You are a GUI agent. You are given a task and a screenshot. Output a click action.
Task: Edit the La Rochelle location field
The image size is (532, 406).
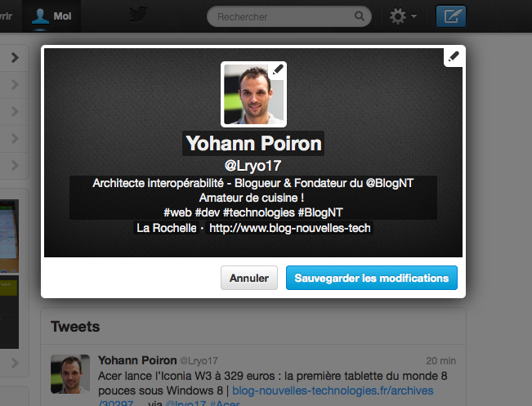166,228
